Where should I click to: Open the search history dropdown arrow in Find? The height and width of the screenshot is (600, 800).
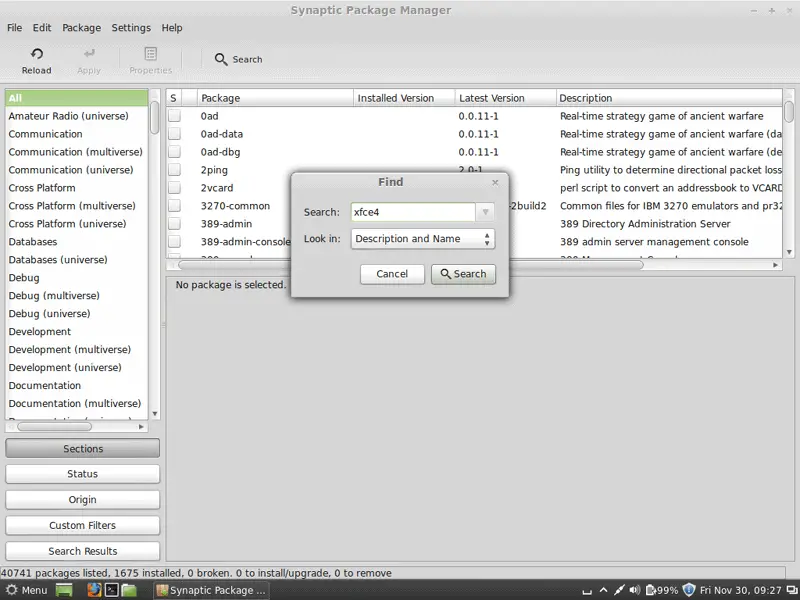click(485, 212)
